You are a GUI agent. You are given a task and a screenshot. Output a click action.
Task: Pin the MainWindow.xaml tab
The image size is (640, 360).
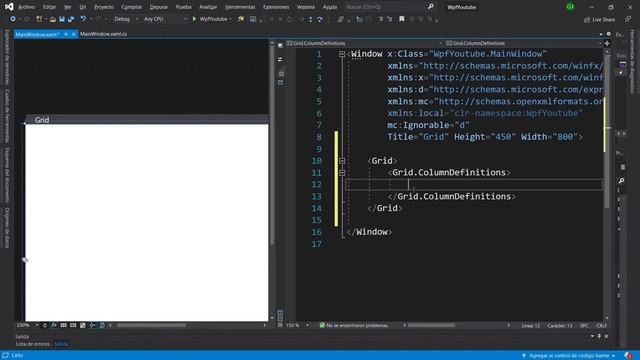point(66,34)
